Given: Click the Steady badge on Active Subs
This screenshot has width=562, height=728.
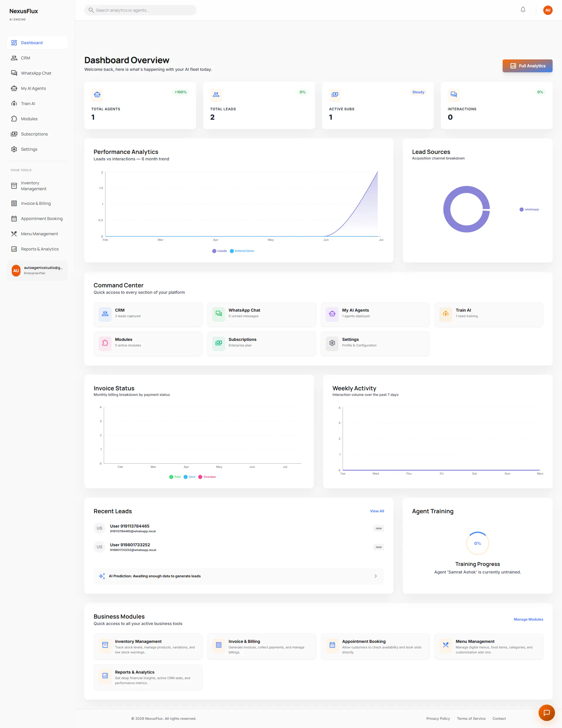Looking at the screenshot, I should 418,92.
